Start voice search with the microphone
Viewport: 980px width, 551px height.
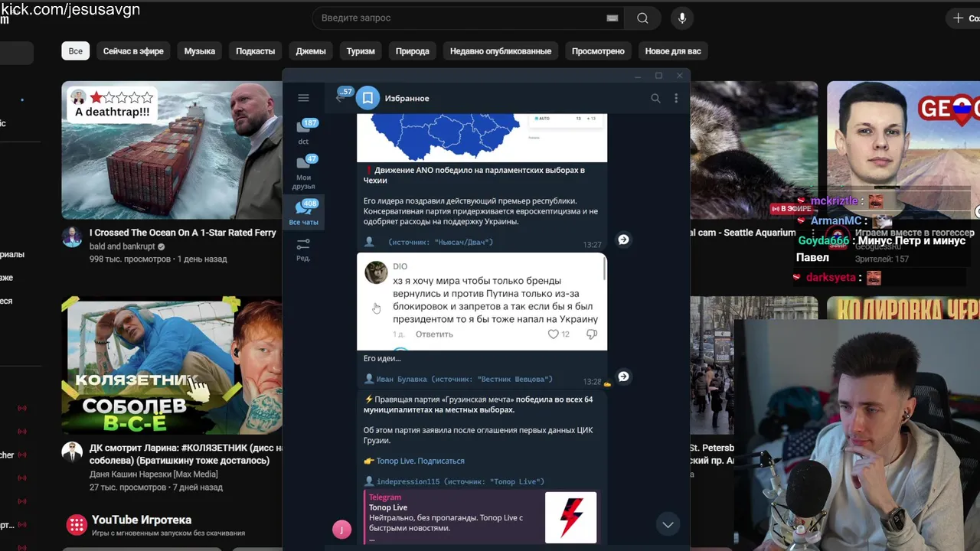click(681, 18)
